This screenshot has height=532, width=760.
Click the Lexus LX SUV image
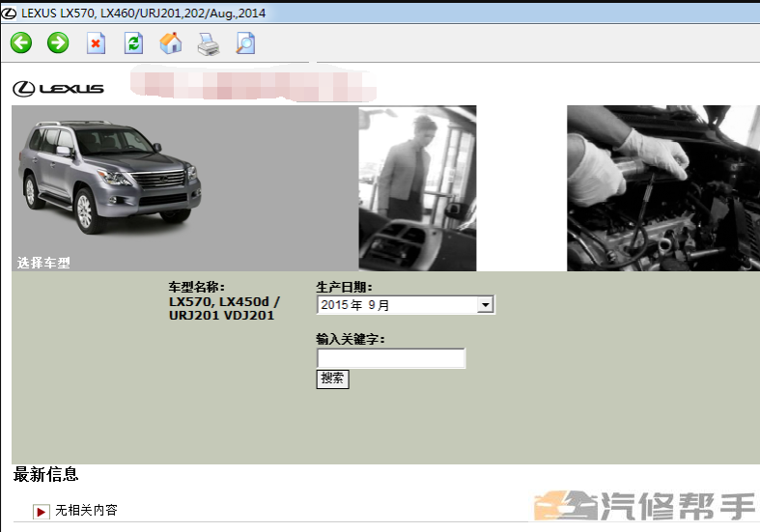point(109,177)
